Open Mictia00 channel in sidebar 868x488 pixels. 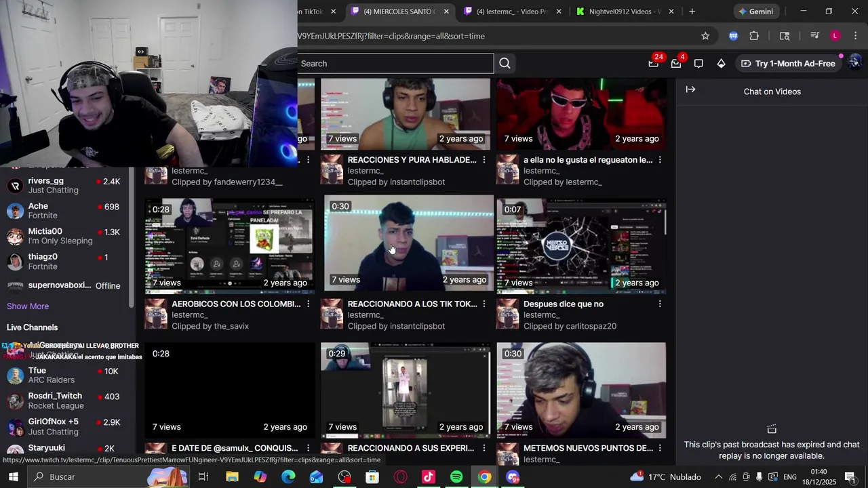[x=64, y=236]
